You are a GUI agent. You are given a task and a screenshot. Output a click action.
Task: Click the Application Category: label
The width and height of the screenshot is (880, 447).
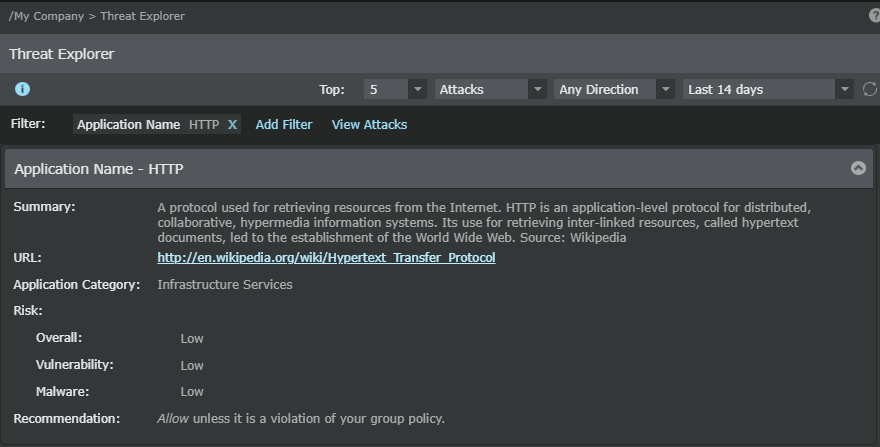pos(77,285)
